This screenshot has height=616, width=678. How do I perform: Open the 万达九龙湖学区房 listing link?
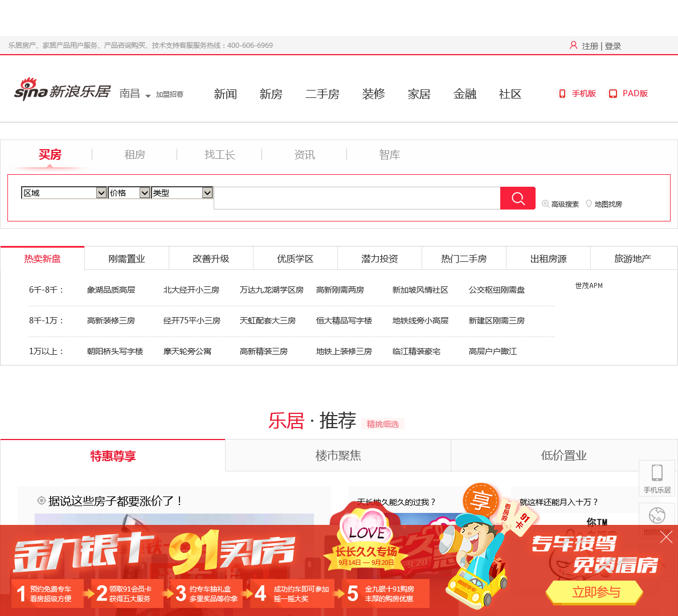[272, 290]
